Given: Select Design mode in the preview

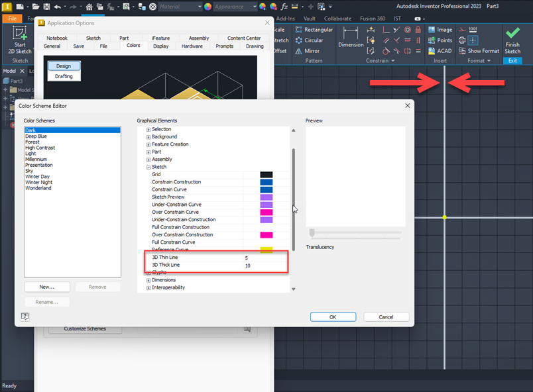Looking at the screenshot, I should (x=63, y=66).
